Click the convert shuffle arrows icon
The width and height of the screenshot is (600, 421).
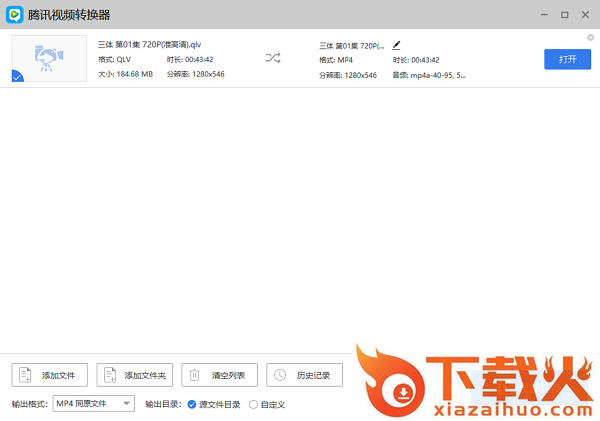click(273, 58)
